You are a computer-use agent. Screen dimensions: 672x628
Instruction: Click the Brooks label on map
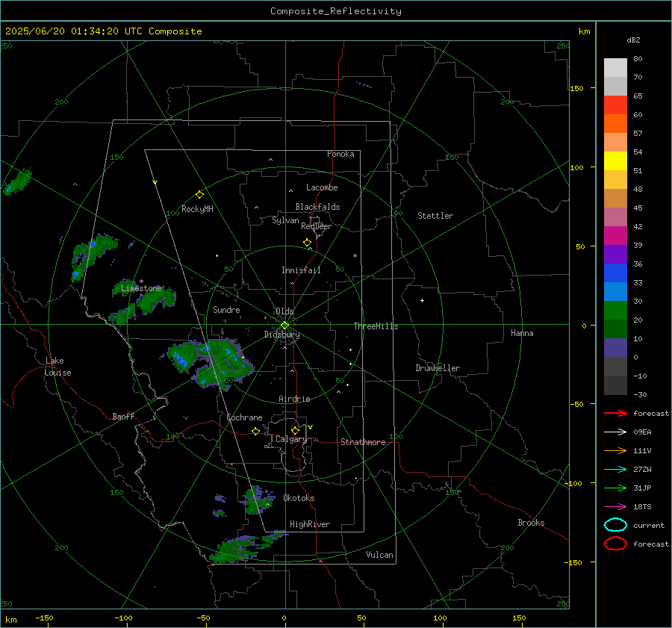click(x=531, y=523)
